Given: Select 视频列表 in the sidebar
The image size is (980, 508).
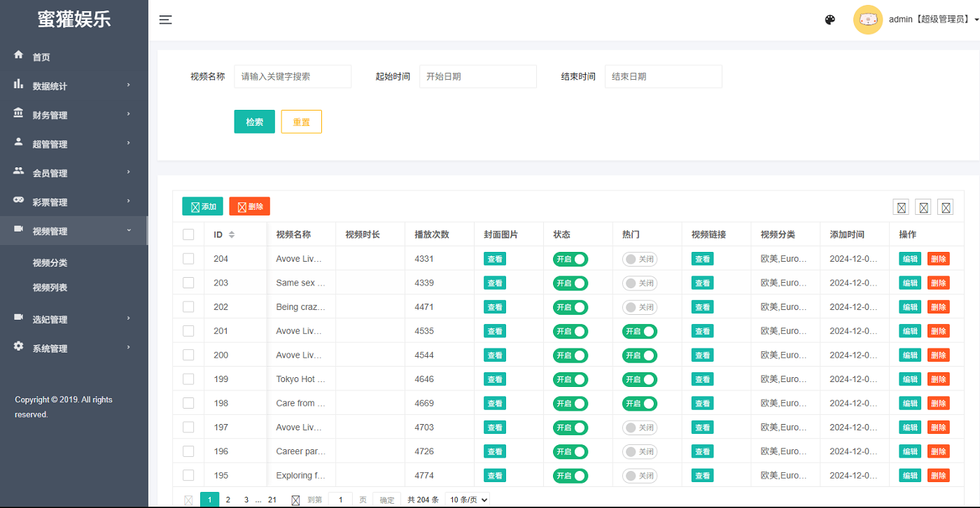Looking at the screenshot, I should point(50,288).
